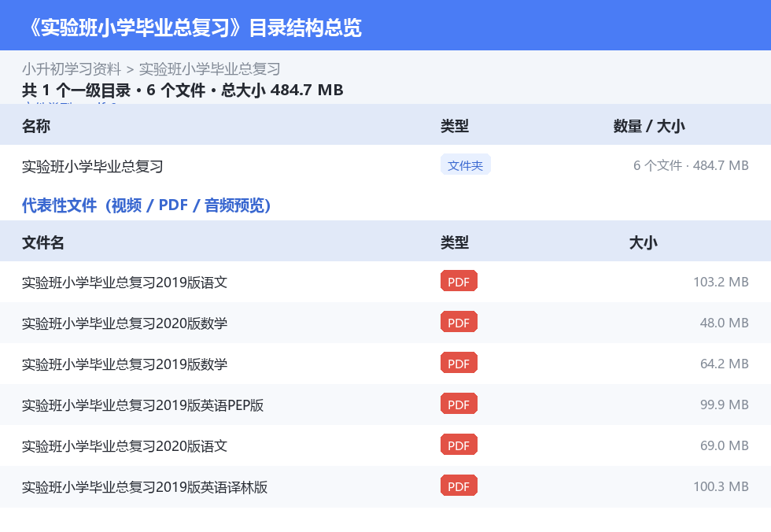Click the 文件夹 type badge
This screenshot has width=771, height=532.
[465, 165]
